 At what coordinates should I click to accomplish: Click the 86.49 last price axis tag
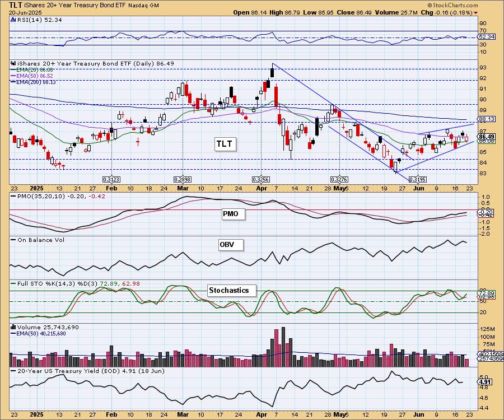[x=487, y=137]
